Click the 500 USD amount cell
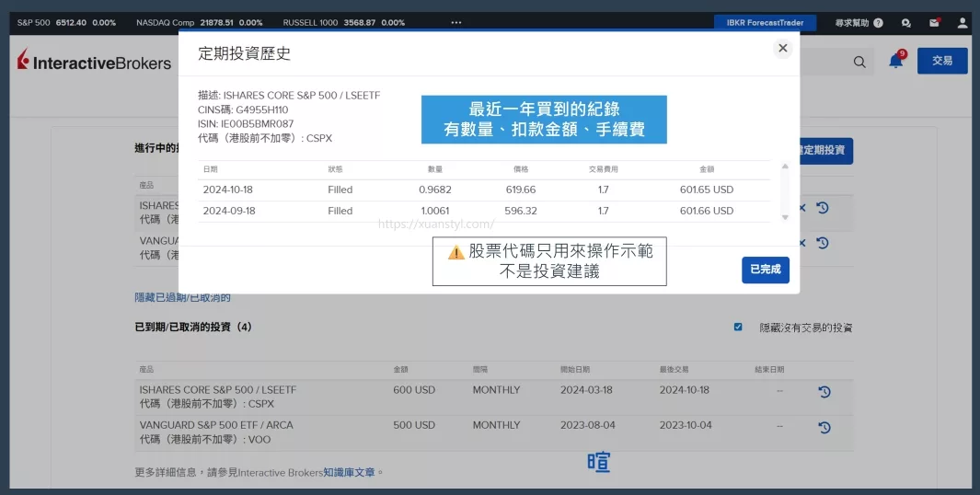The width and height of the screenshot is (980, 495). pyautogui.click(x=414, y=425)
